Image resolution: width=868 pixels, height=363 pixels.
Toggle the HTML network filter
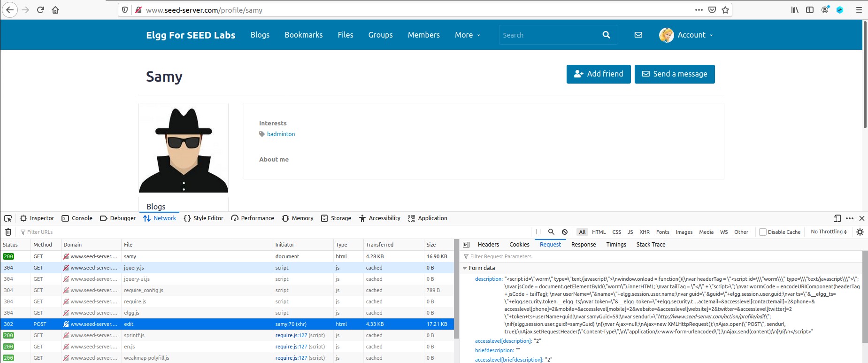[x=599, y=232]
